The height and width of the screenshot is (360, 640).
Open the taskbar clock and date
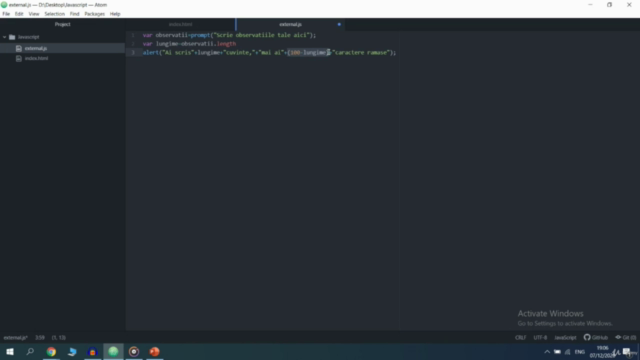(602, 352)
